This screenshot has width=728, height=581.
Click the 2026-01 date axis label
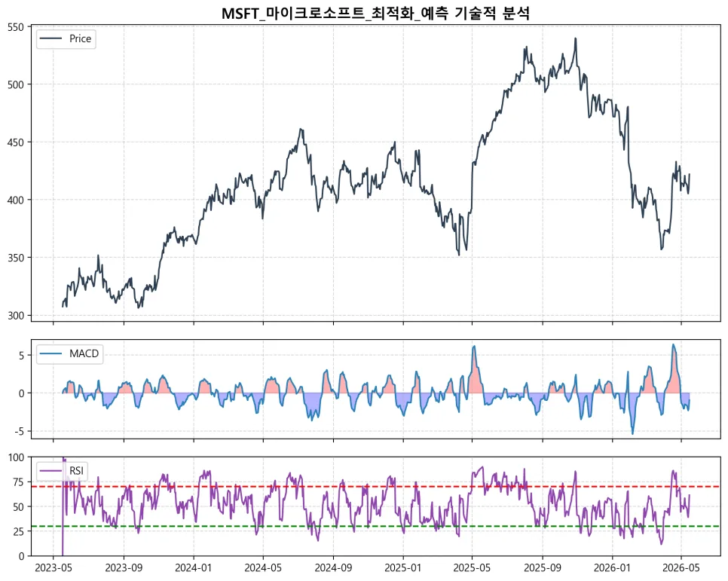[613, 568]
